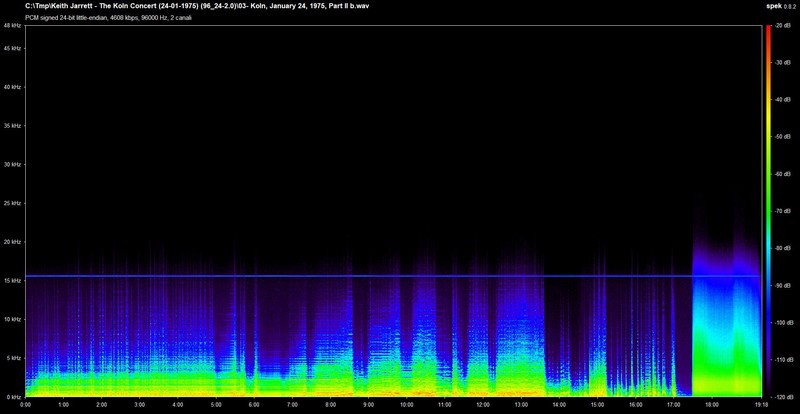Click the 0:00 time axis label
Image resolution: width=800 pixels, height=414 pixels.
click(26, 404)
